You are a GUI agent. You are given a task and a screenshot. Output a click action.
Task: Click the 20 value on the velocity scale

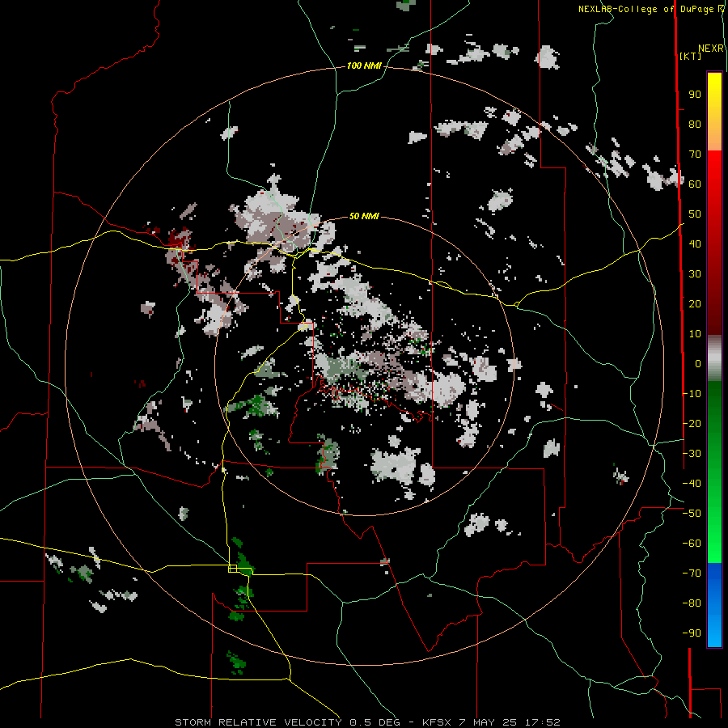695,304
